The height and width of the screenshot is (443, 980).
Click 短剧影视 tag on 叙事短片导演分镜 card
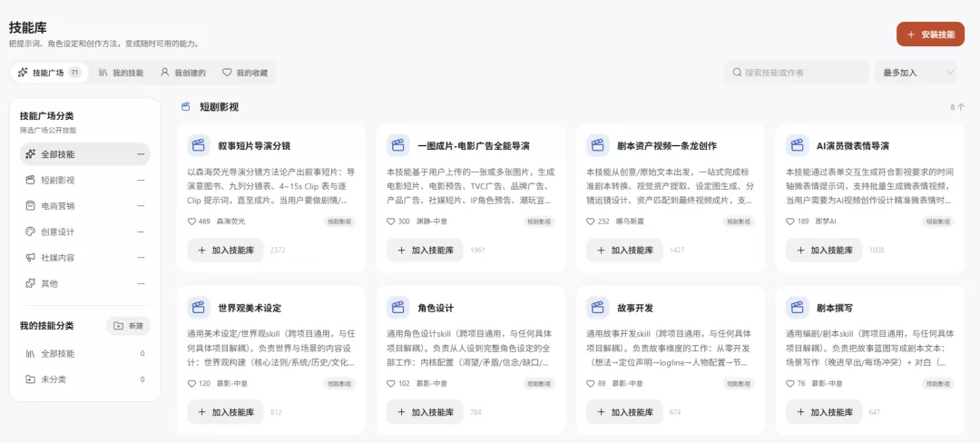(339, 221)
